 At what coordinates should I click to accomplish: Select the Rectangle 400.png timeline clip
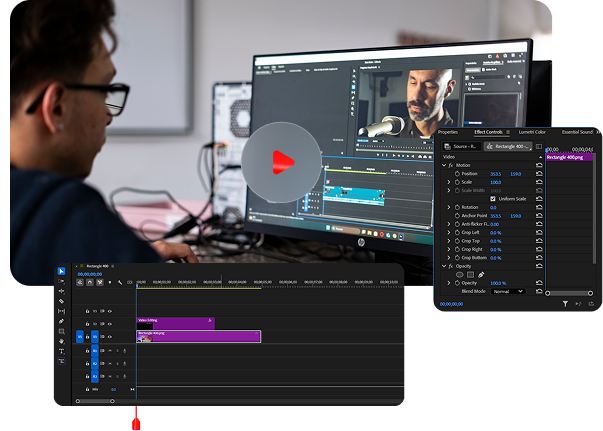[x=198, y=336]
